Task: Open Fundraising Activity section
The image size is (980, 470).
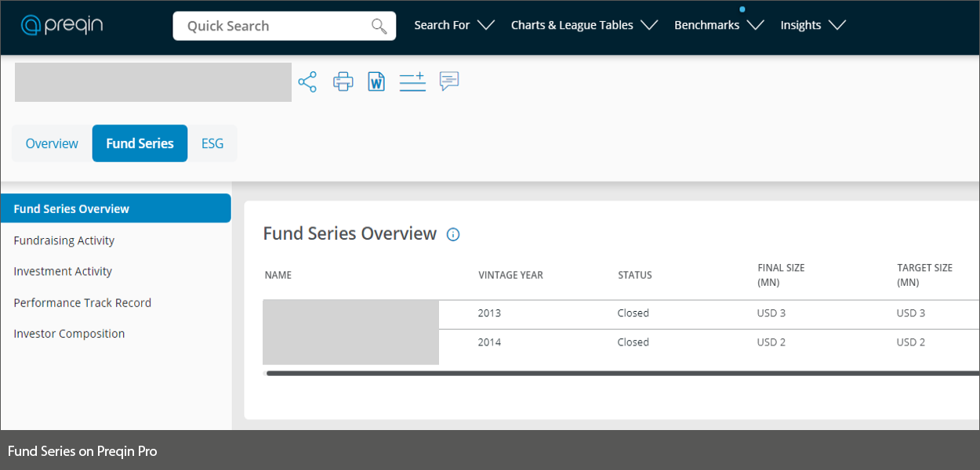Action: [64, 240]
